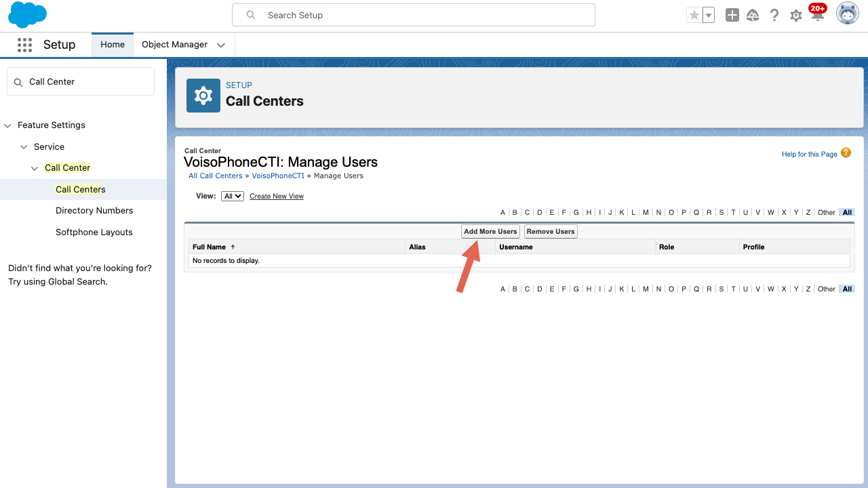Open the VoisoPhoneCTI breadcrumb link
Screen dimensions: 868x488
(x=278, y=176)
